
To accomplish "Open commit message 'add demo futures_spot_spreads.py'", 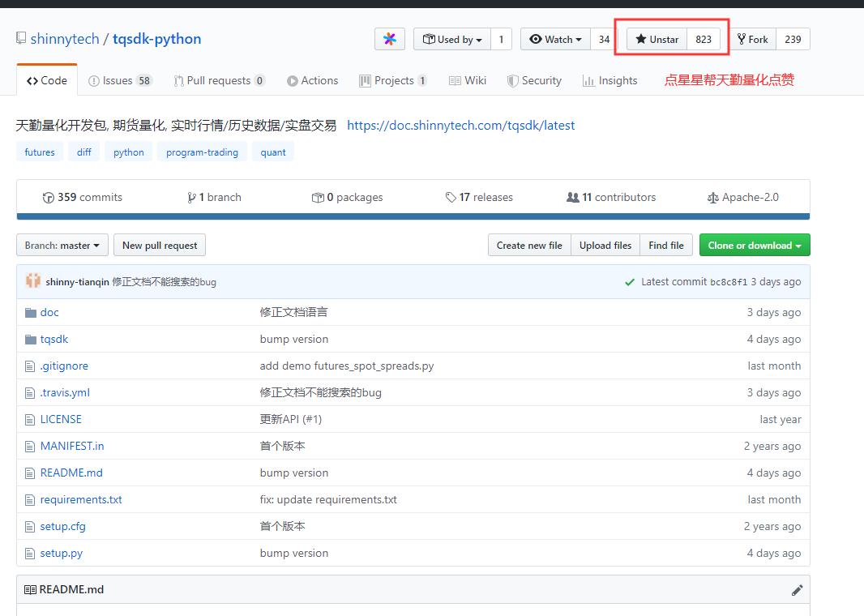I will tap(347, 366).
